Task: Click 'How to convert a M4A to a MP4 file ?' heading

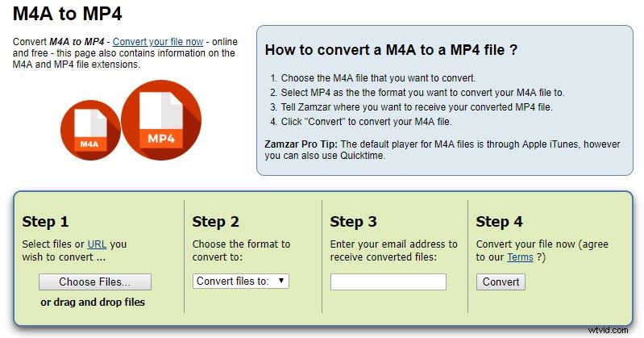Action: [x=391, y=50]
